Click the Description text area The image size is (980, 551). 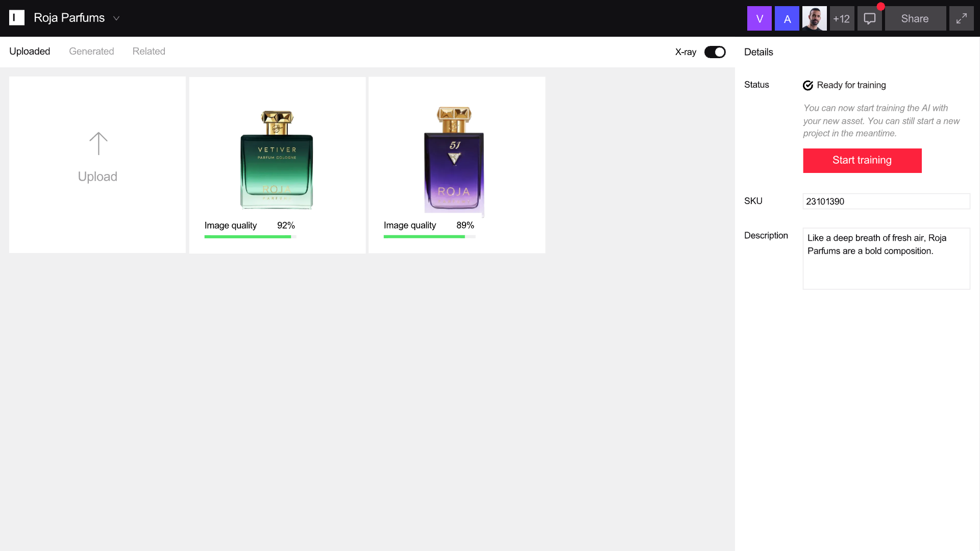tap(886, 258)
